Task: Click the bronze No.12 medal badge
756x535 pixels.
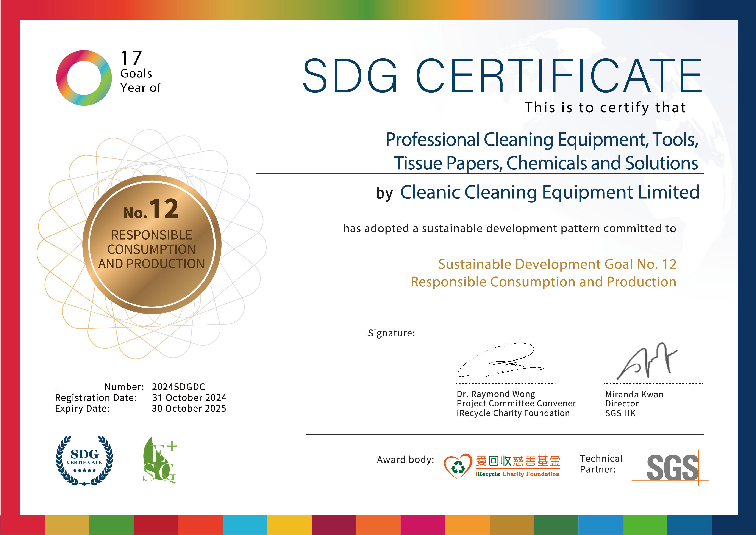Action: (152, 245)
